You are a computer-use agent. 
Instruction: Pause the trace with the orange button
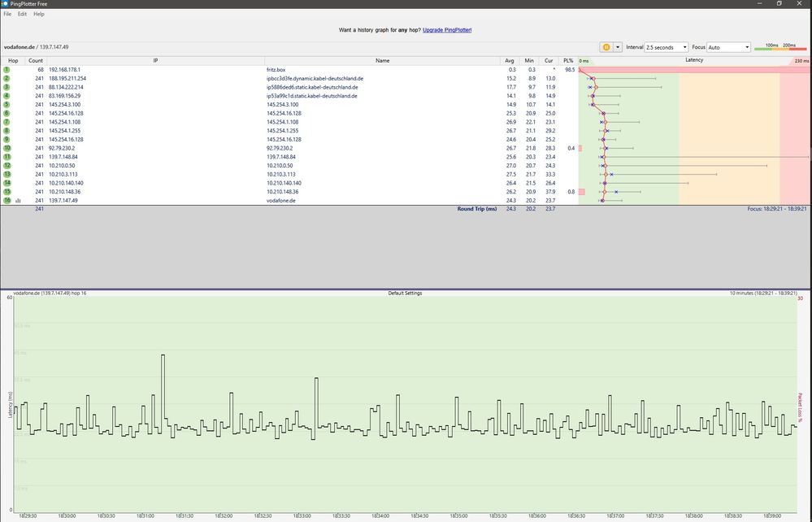click(606, 47)
